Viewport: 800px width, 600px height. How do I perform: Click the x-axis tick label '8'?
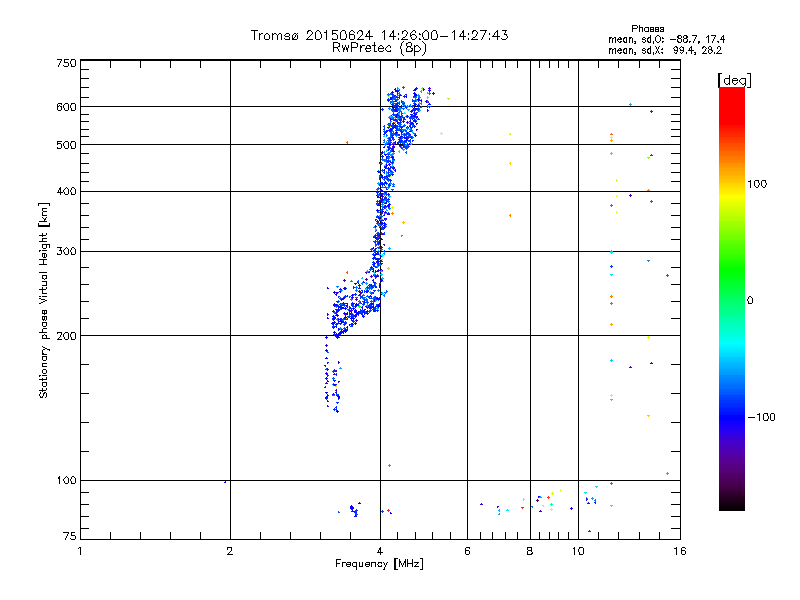pos(530,551)
